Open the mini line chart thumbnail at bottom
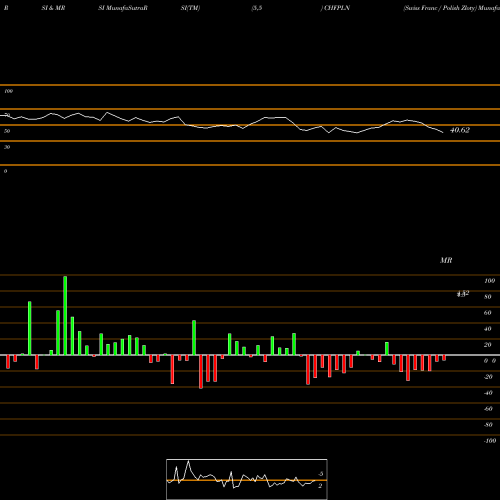 point(247,479)
